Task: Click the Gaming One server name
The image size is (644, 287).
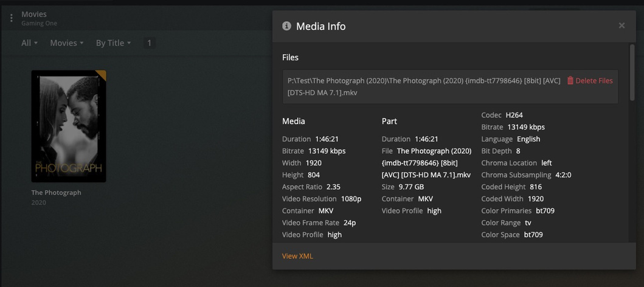Action: pyautogui.click(x=39, y=23)
